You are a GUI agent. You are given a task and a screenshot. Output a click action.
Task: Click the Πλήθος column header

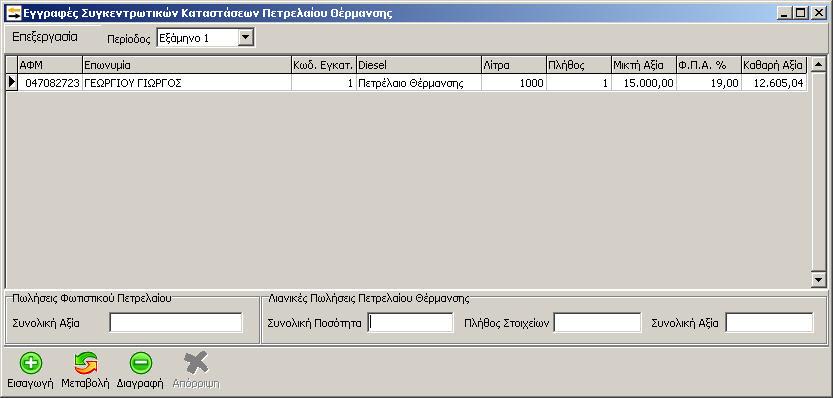click(579, 65)
